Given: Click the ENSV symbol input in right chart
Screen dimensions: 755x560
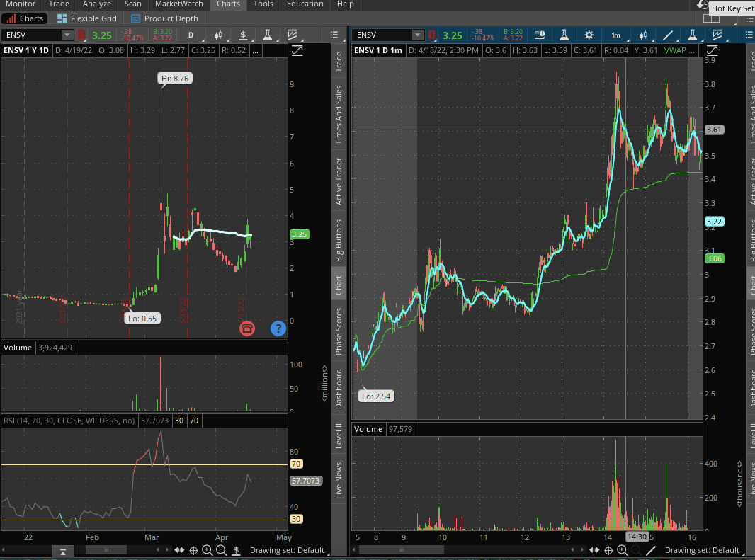Looking at the screenshot, I should (x=382, y=35).
